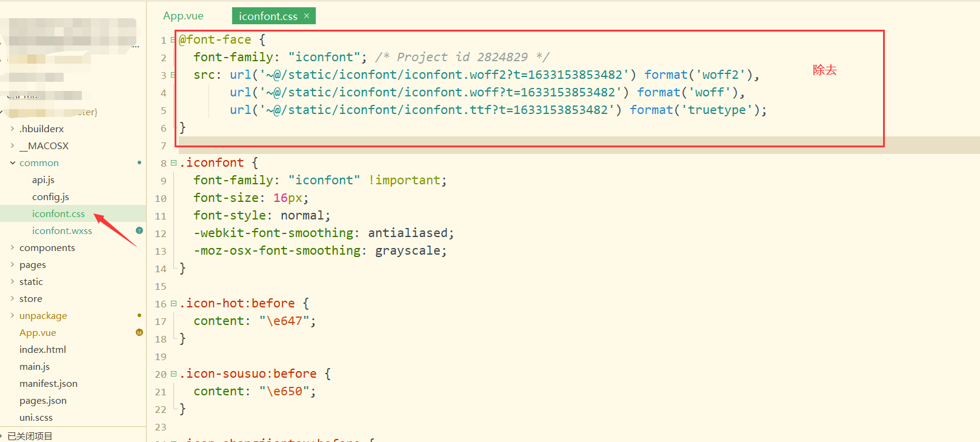Click the status badge next to iconfont.wxss
980x442 pixels.
click(139, 230)
